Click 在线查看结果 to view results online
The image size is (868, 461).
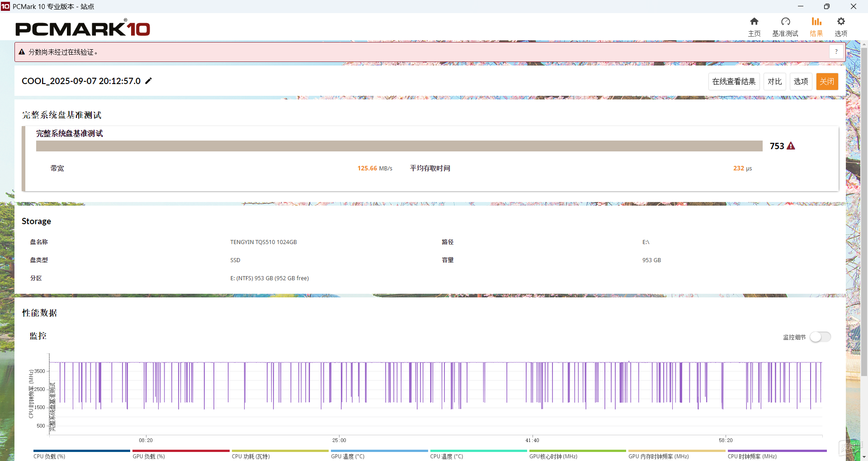[734, 81]
